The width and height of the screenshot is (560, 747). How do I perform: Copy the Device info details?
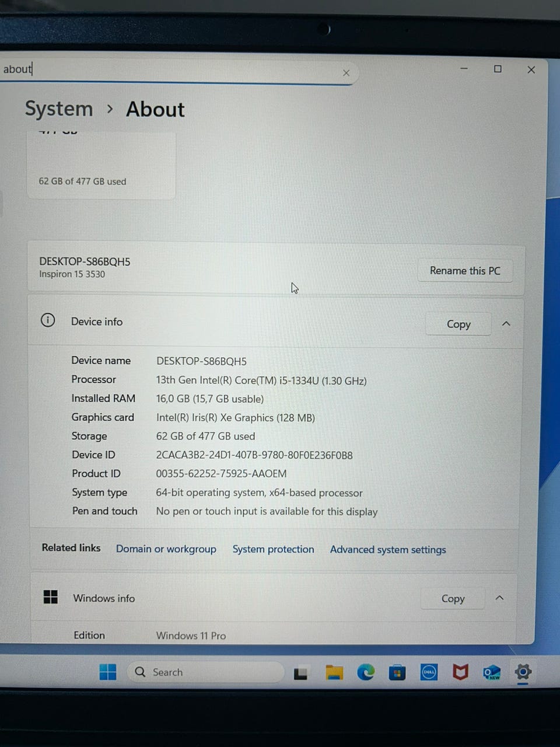459,324
